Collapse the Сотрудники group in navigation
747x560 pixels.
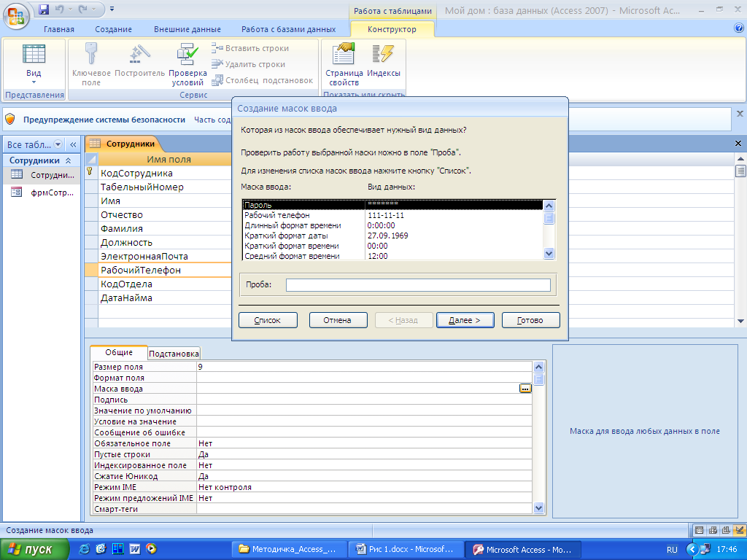pyautogui.click(x=68, y=160)
